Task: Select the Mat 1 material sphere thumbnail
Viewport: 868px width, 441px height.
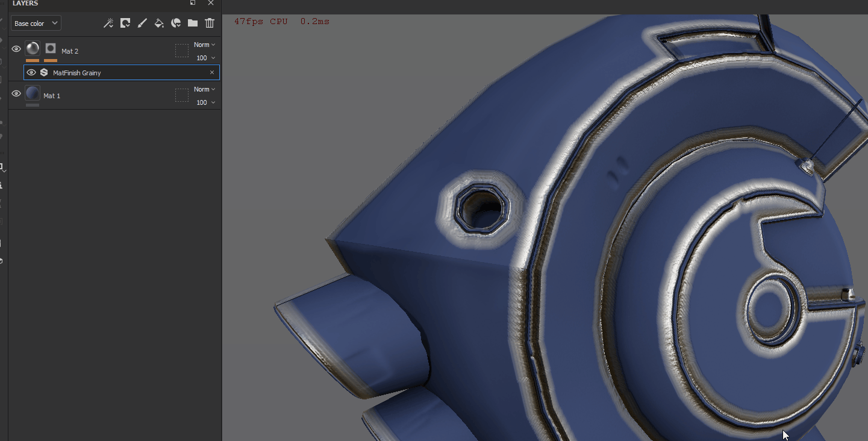Action: click(33, 93)
